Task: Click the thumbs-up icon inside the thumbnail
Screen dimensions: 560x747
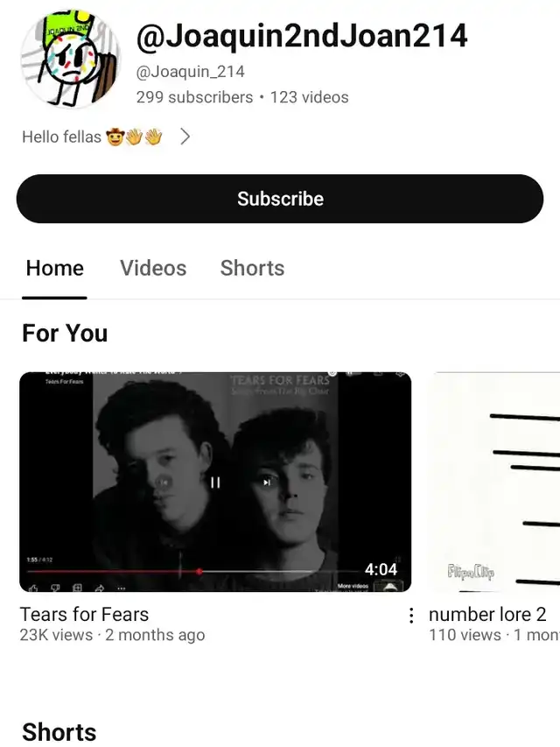Action: tap(33, 588)
